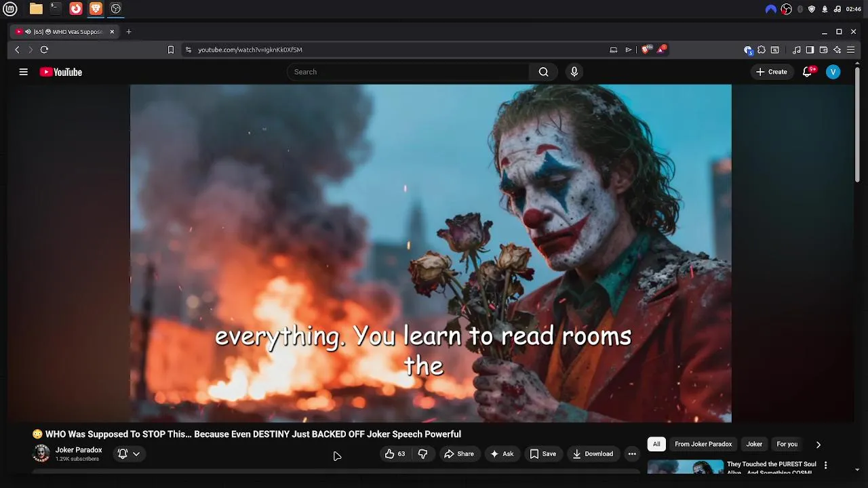Open options for They Touched the PUREST Soul video
The height and width of the screenshot is (488, 868).
(x=825, y=465)
